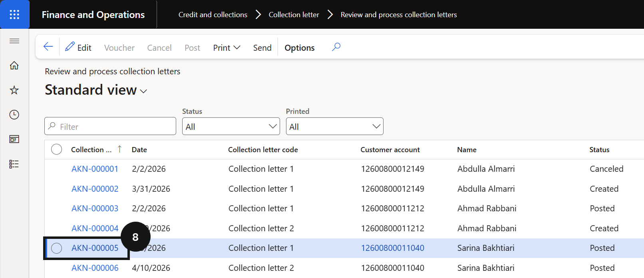Open collection letter AKN-000004
This screenshot has width=644, height=278.
point(95,228)
